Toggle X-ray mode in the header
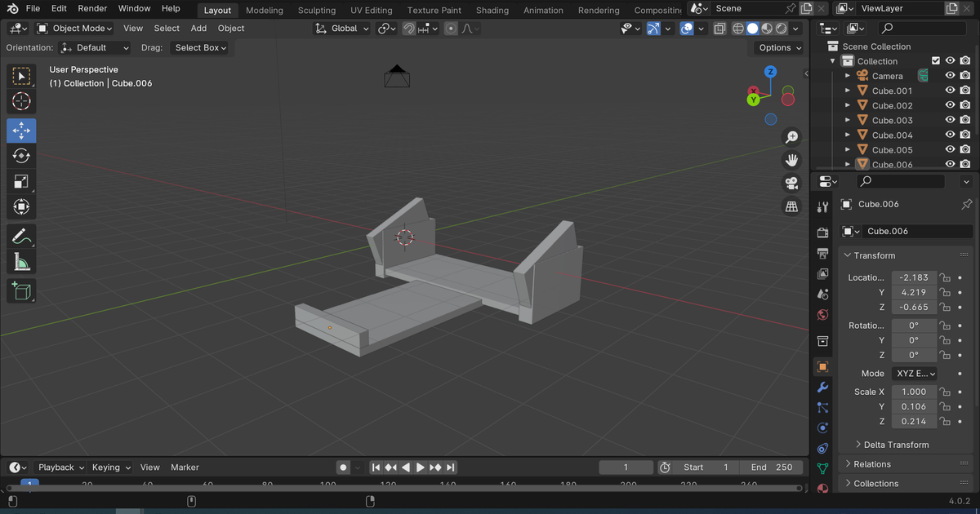 (719, 28)
